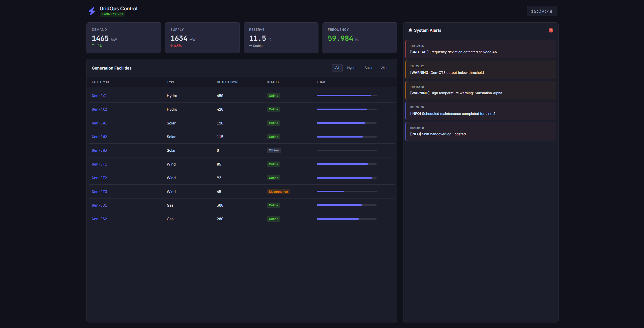Click the GridOps lightning bolt logo

click(x=92, y=11)
